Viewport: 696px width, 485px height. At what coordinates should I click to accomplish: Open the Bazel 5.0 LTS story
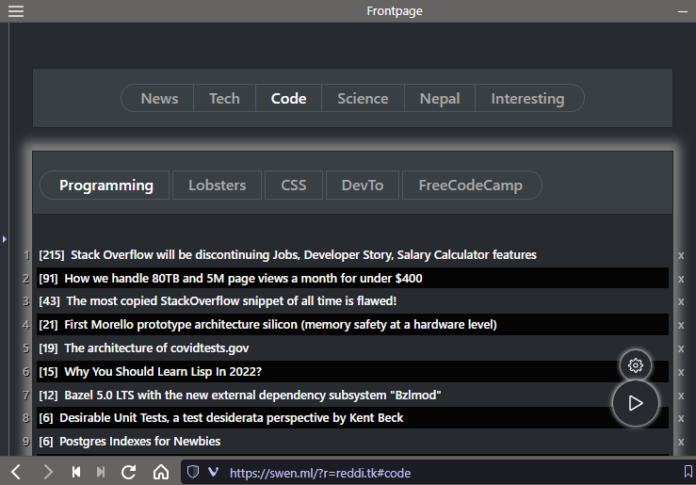(253, 395)
